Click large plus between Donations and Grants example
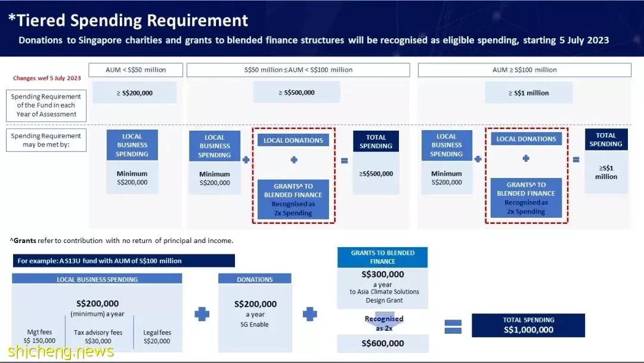 310,314
